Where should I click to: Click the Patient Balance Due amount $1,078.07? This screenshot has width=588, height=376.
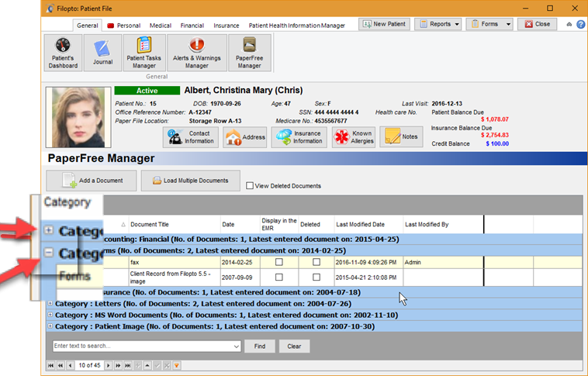495,119
